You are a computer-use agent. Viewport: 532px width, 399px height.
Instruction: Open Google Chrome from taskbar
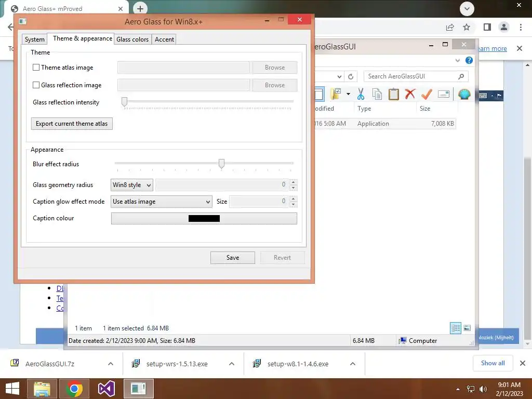74,389
